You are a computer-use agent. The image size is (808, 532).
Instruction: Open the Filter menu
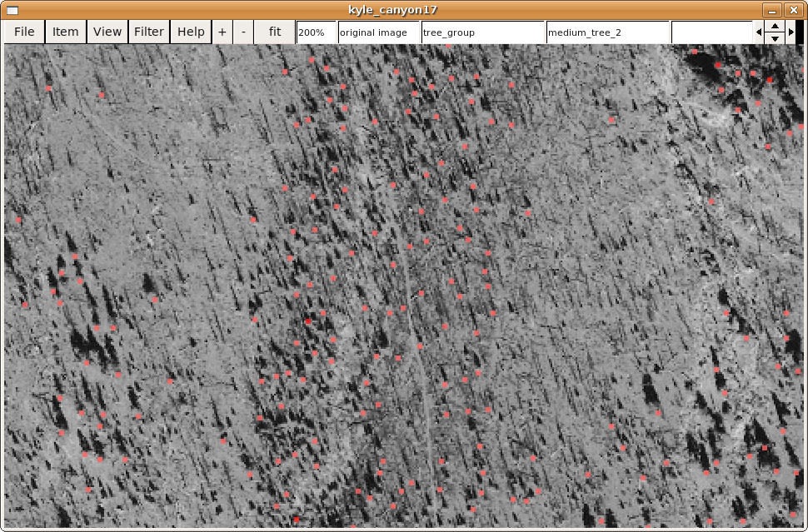149,32
